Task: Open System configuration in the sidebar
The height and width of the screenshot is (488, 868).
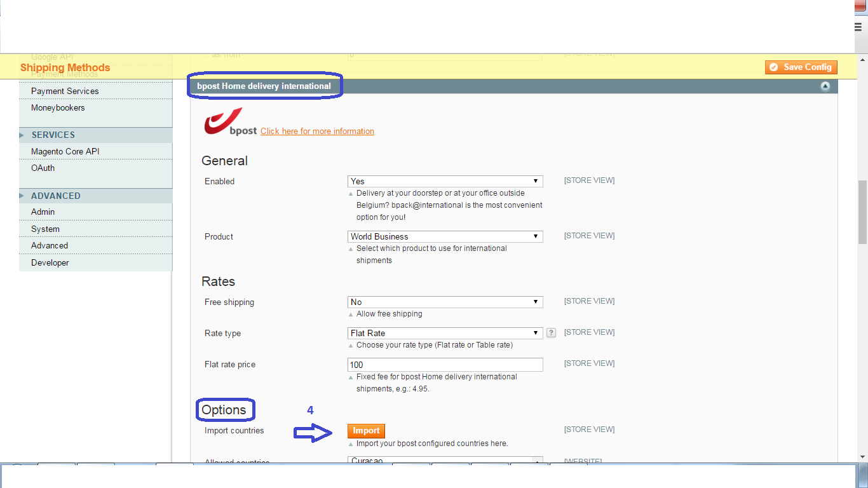Action: (x=45, y=229)
